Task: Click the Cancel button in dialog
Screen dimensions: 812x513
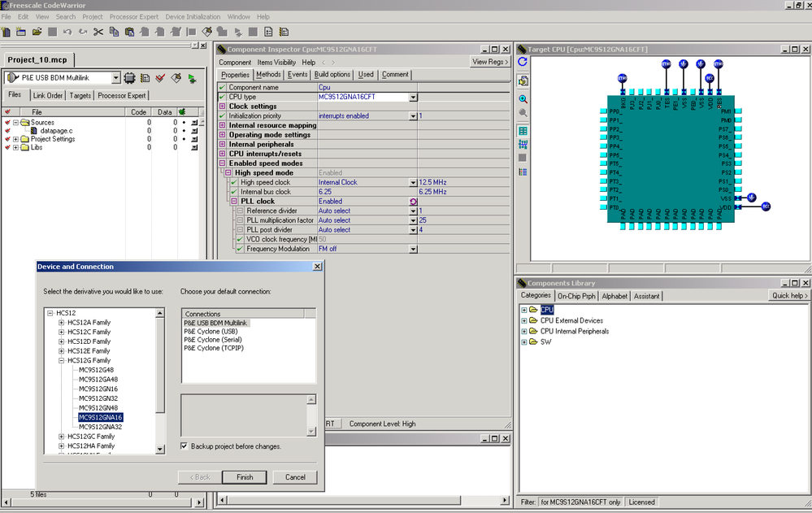Action: click(x=295, y=477)
